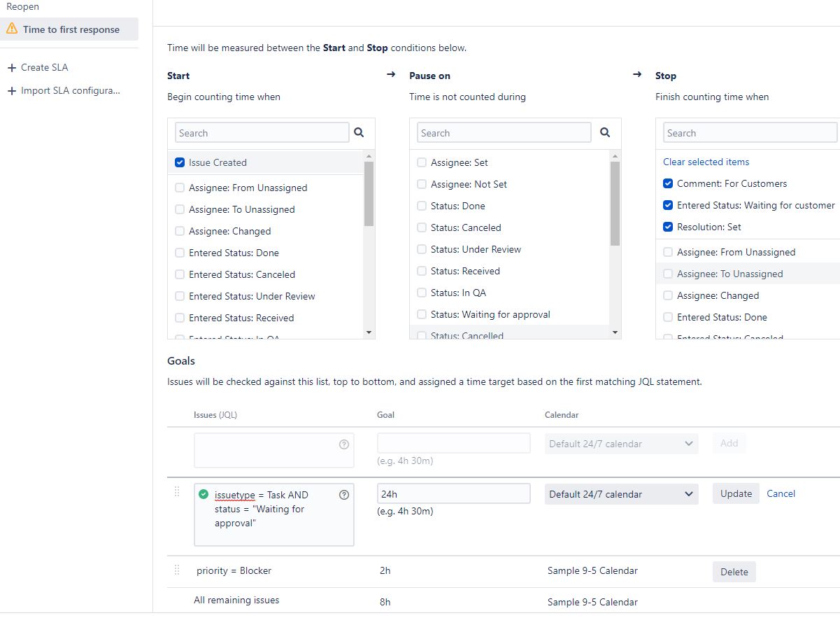Click the help icon in the JQL edit box
Viewport: 840px width, 618px height.
click(343, 495)
